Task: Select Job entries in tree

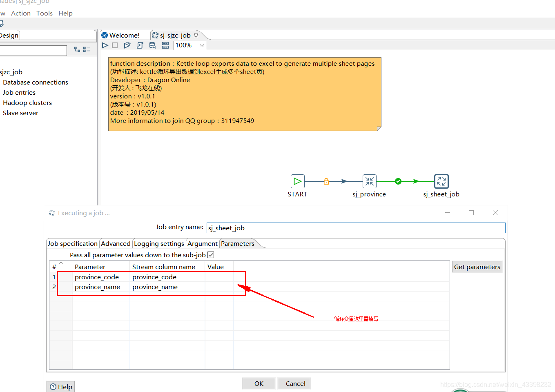Action: [x=19, y=92]
